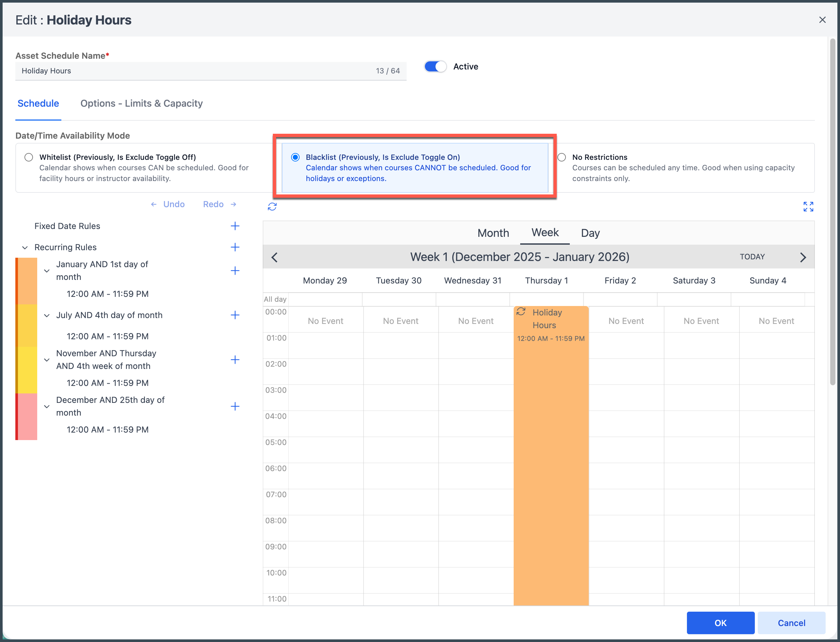The width and height of the screenshot is (840, 642).
Task: Click plus icon beside Recurring Rules
Action: [235, 247]
